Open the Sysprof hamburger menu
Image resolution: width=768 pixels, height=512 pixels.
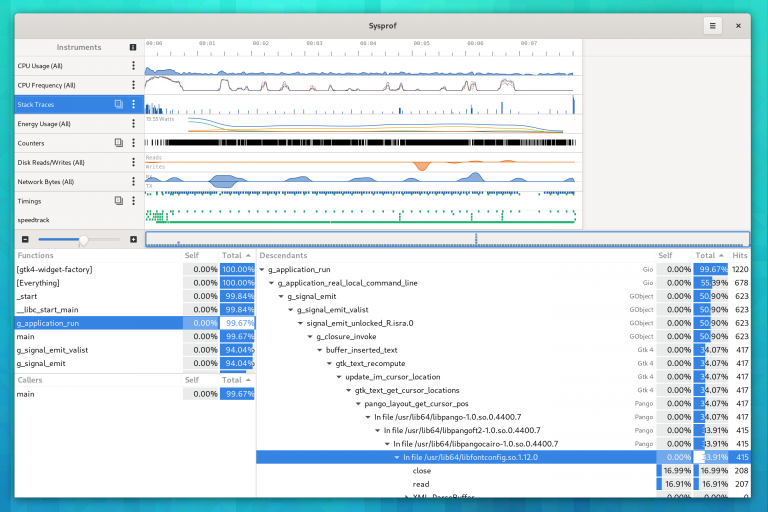pyautogui.click(x=711, y=25)
